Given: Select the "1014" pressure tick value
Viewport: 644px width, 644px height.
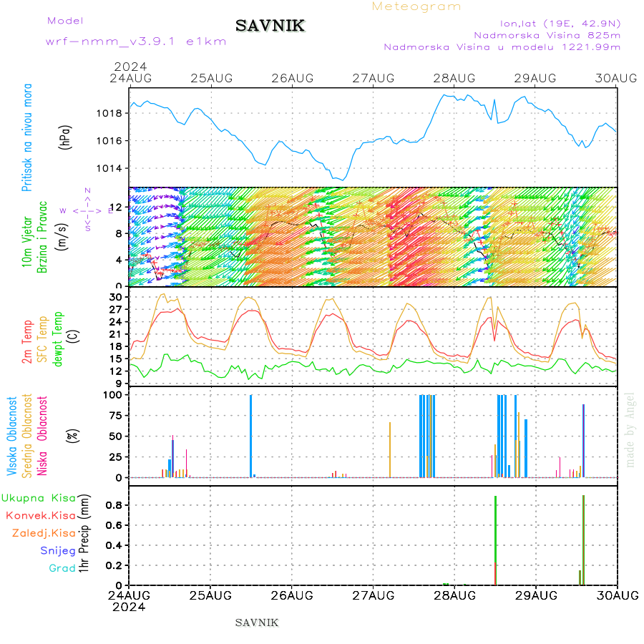Looking at the screenshot, I should pos(109,168).
